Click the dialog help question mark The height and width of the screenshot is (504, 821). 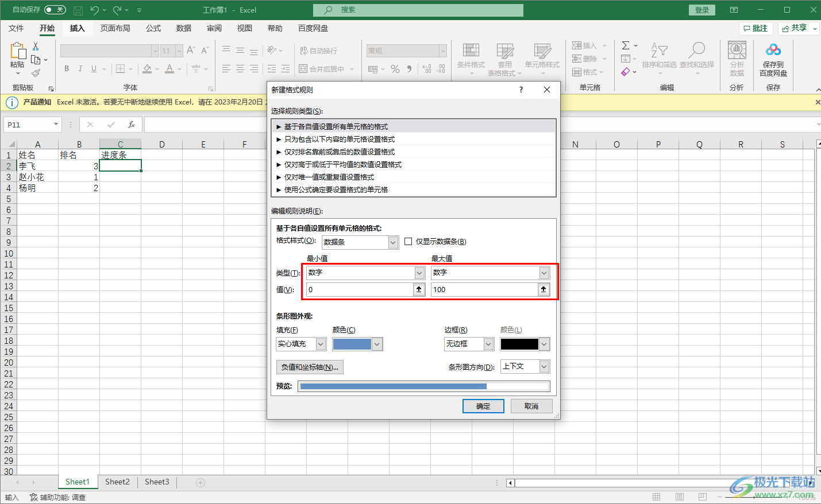point(521,90)
